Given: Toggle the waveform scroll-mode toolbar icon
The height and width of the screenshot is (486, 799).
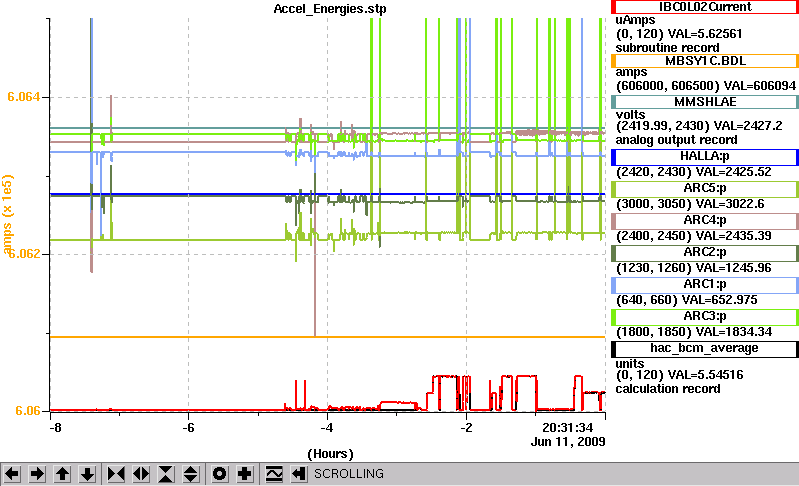Looking at the screenshot, I should [274, 474].
